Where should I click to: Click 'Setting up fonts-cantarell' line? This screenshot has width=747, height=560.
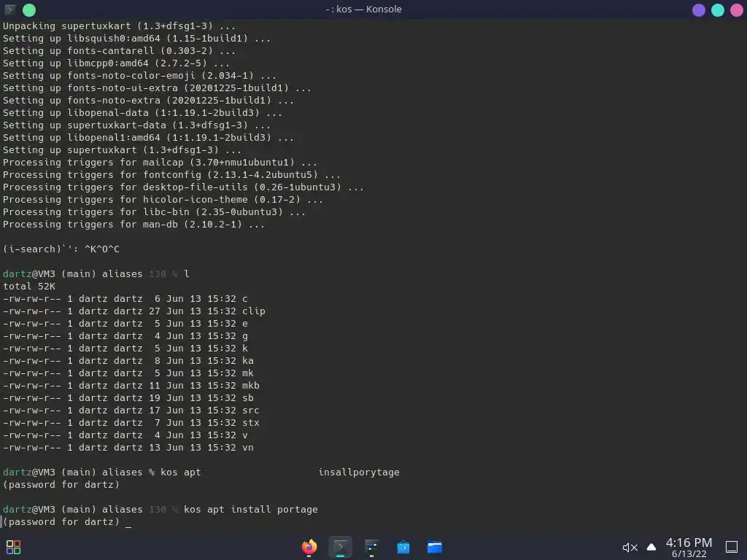click(x=120, y=50)
